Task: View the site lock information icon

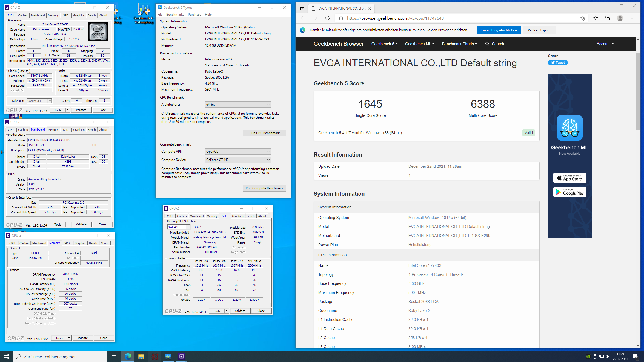Action: [x=341, y=18]
